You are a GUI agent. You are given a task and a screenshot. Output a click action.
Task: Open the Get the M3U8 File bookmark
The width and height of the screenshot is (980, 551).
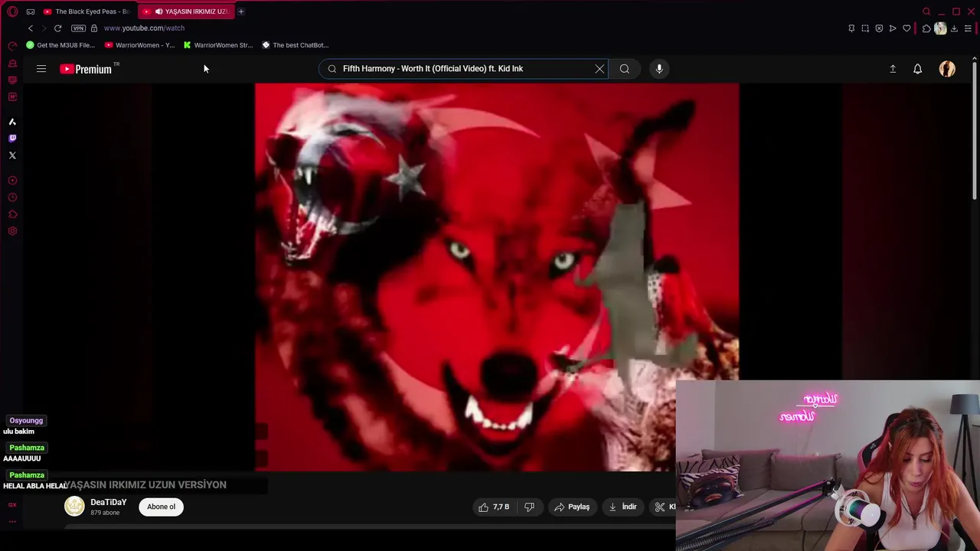(x=60, y=45)
